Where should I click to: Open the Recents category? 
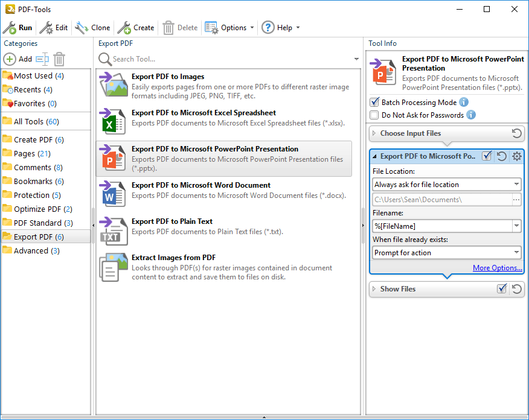pyautogui.click(x=46, y=90)
